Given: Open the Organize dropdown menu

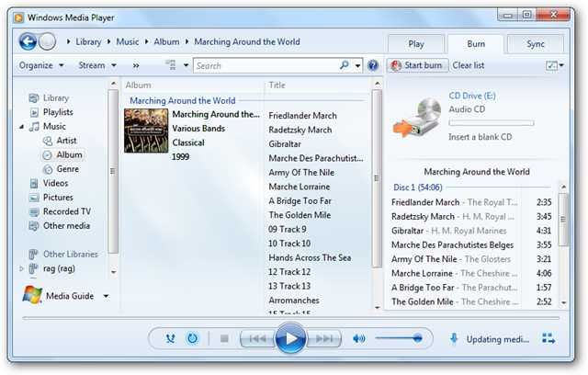Looking at the screenshot, I should pos(41,65).
